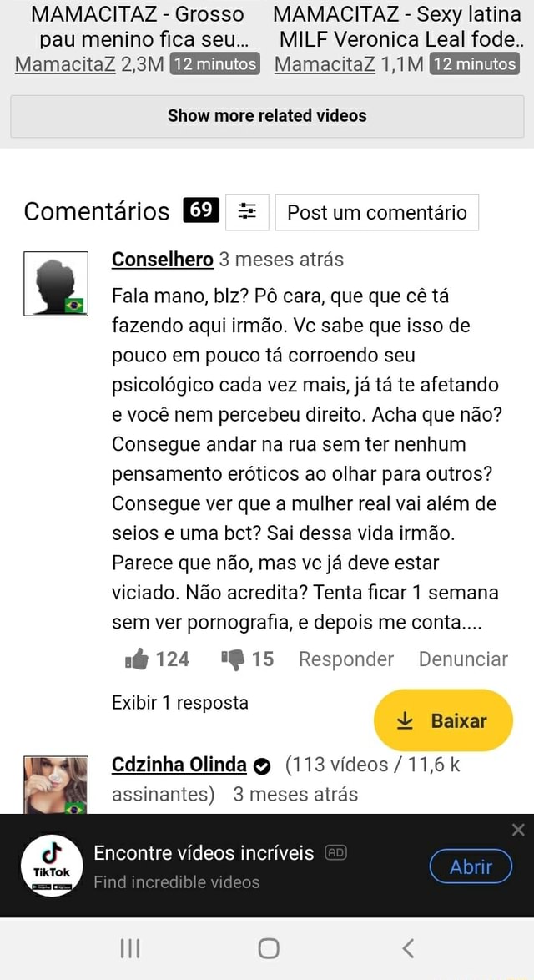Tap the Abrir button in ad
The image size is (534, 980).
click(x=471, y=866)
